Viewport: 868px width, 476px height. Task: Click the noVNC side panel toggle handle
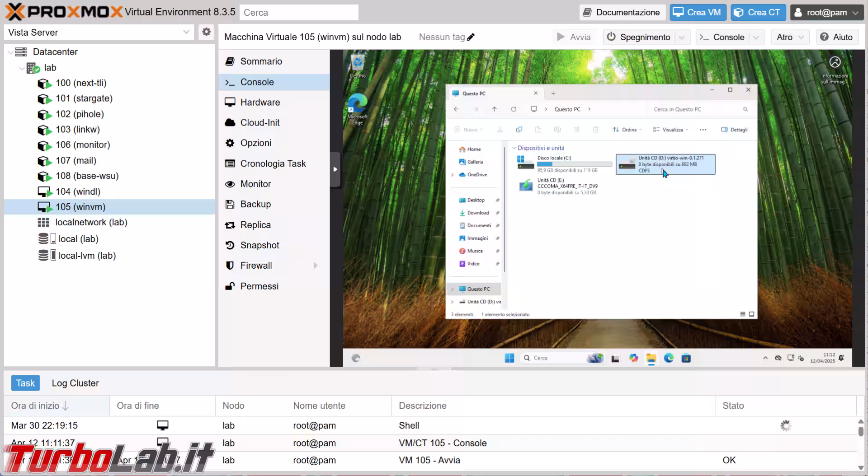(335, 169)
